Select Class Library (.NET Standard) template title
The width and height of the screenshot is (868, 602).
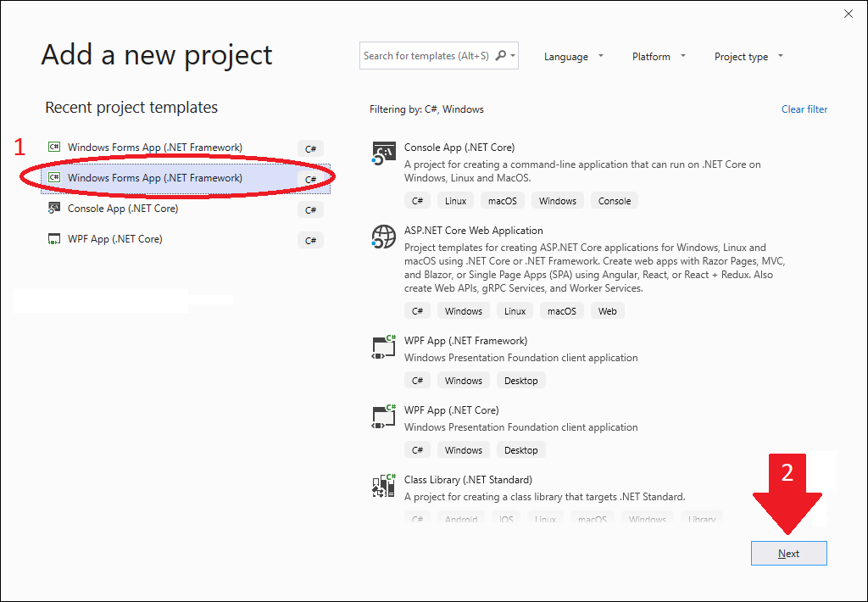(x=468, y=480)
